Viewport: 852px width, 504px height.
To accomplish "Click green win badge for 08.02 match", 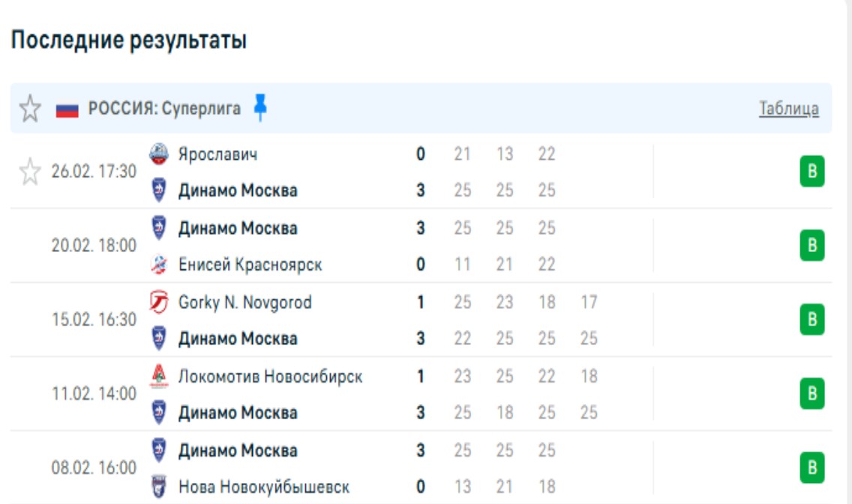I will pos(811,468).
